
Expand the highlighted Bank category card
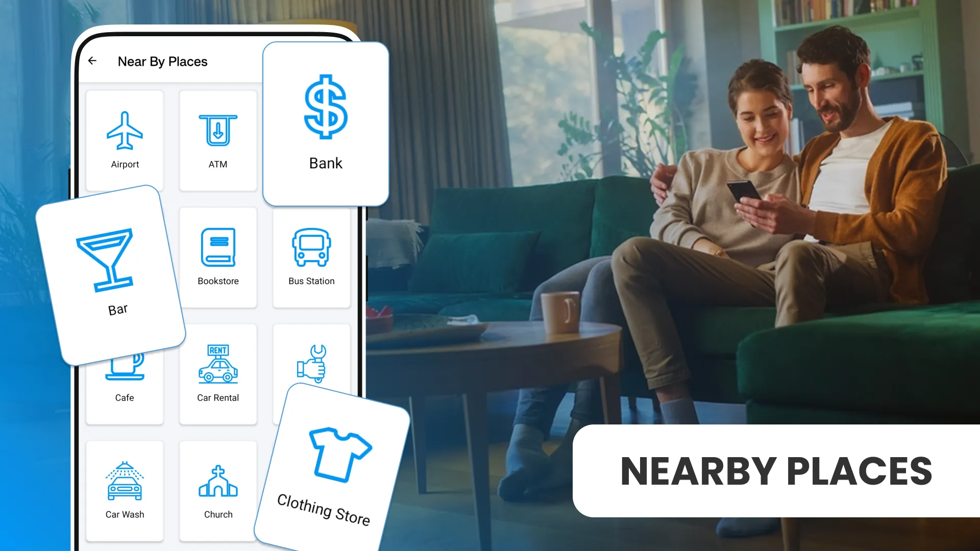click(x=326, y=123)
